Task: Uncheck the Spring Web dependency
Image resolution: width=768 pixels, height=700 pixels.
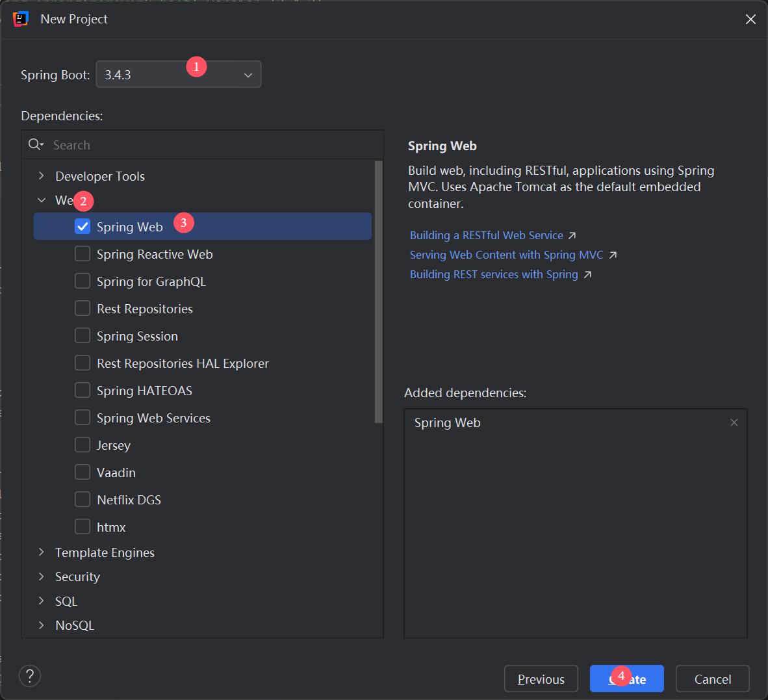Action: click(x=83, y=226)
